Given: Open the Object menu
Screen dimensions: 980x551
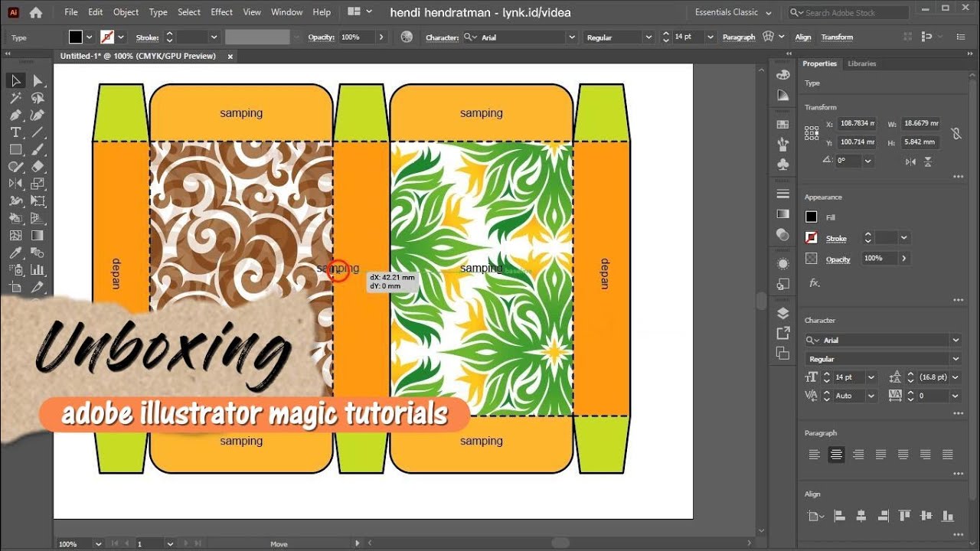Looking at the screenshot, I should point(126,12).
